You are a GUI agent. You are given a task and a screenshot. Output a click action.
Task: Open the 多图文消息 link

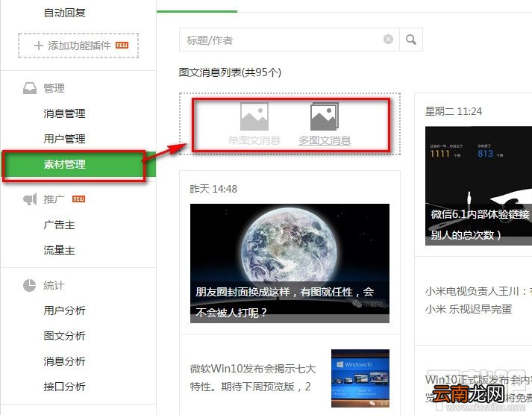(325, 140)
